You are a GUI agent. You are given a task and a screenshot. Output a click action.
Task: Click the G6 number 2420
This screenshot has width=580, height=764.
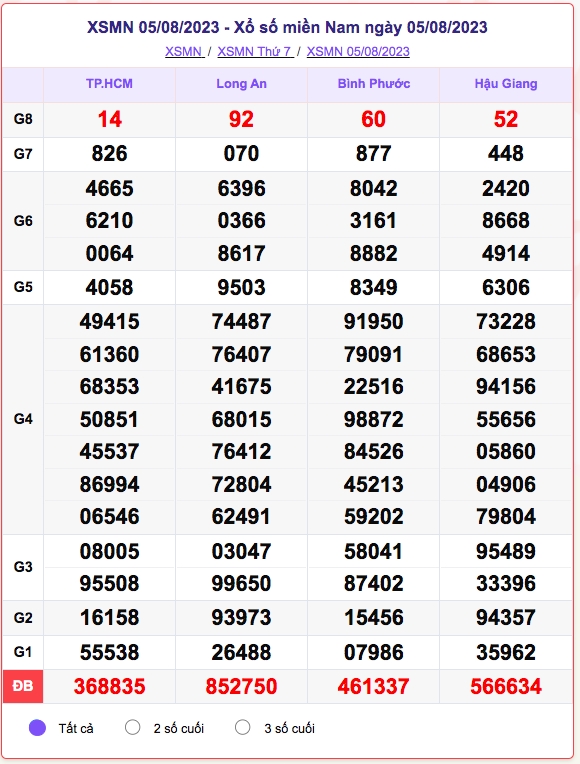(505, 189)
